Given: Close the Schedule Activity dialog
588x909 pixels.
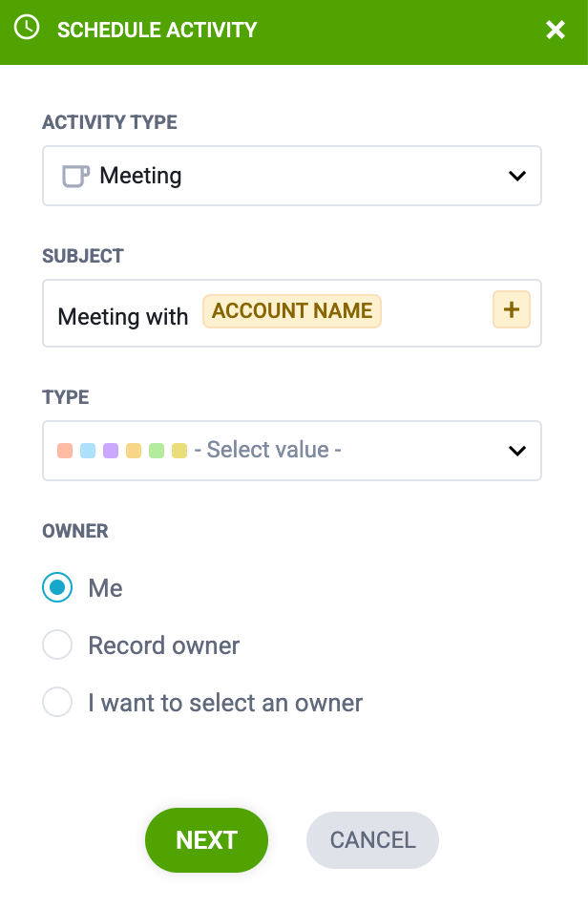Looking at the screenshot, I should [x=555, y=30].
